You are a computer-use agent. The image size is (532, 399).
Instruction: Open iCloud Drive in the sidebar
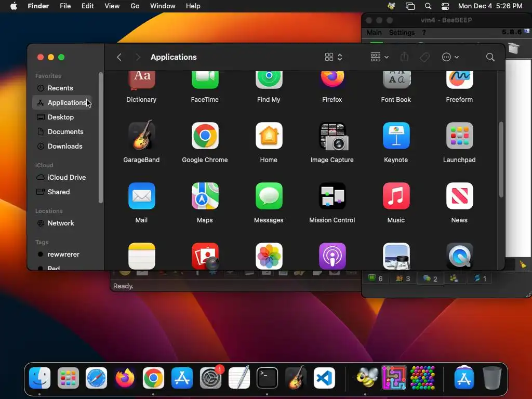tap(62, 178)
